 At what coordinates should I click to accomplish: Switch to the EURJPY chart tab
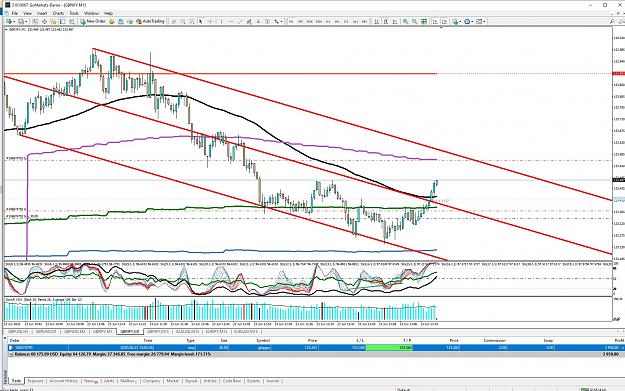217,332
